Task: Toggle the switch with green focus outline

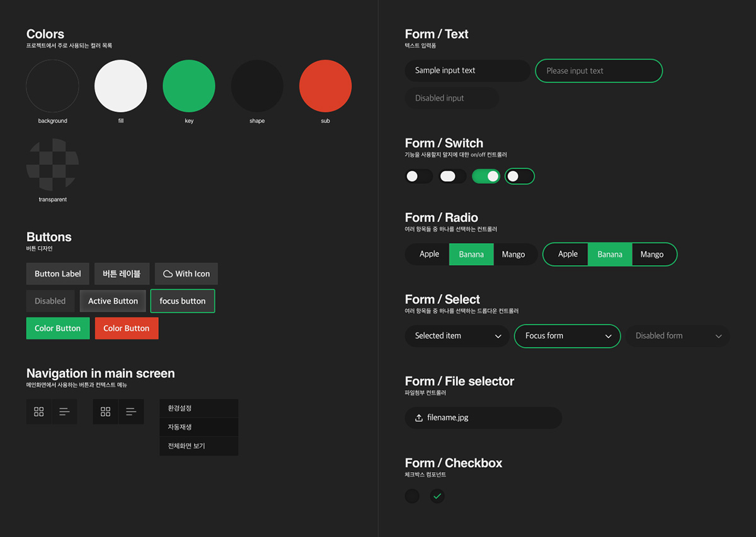Action: [x=520, y=176]
